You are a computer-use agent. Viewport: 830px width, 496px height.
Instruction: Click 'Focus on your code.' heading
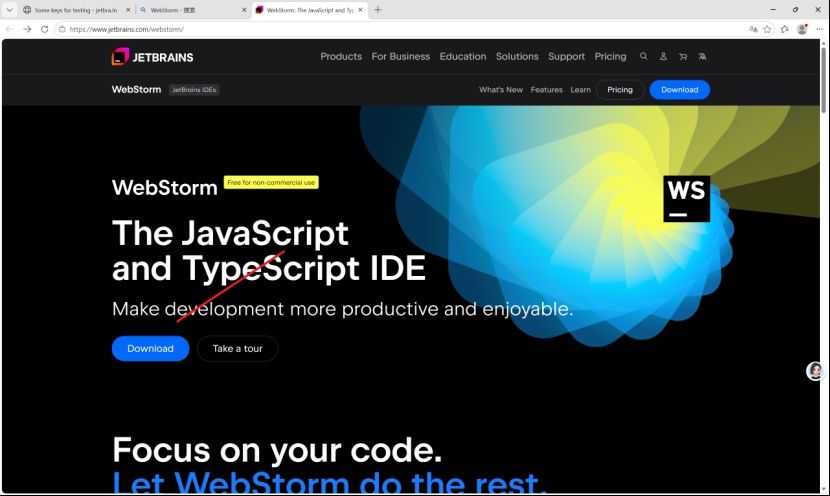277,450
